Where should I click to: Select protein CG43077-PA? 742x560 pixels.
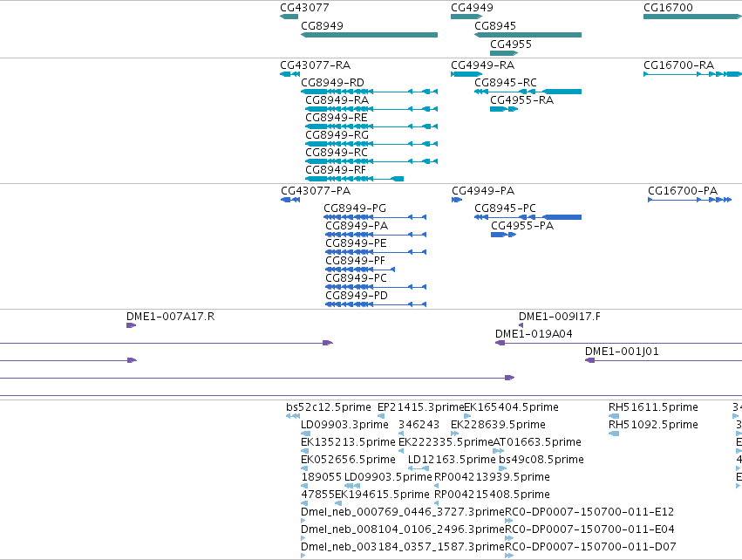pos(290,200)
